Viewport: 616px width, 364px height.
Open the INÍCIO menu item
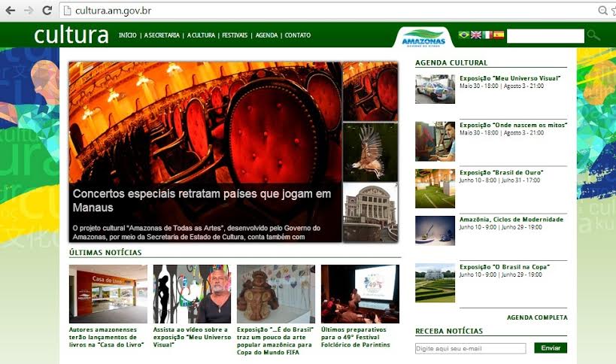pos(128,35)
